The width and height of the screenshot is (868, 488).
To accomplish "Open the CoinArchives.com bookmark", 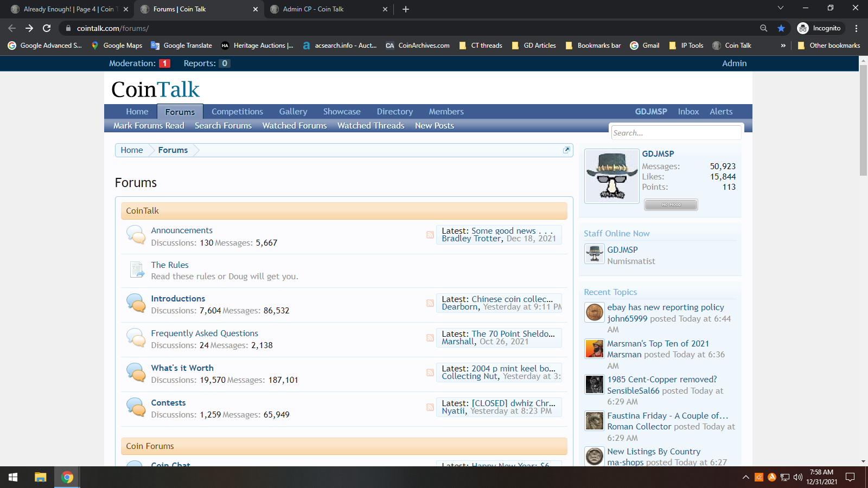I will (x=418, y=46).
